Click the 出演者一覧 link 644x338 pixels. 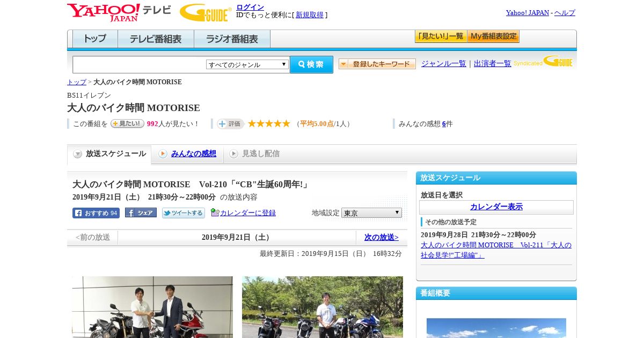pos(493,63)
